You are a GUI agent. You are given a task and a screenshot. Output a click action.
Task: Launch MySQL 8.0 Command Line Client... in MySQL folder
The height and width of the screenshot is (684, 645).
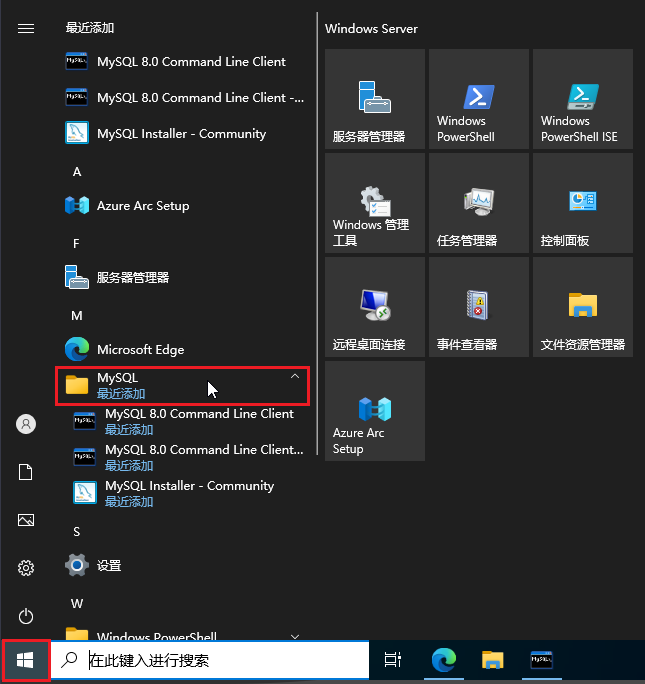point(182,457)
